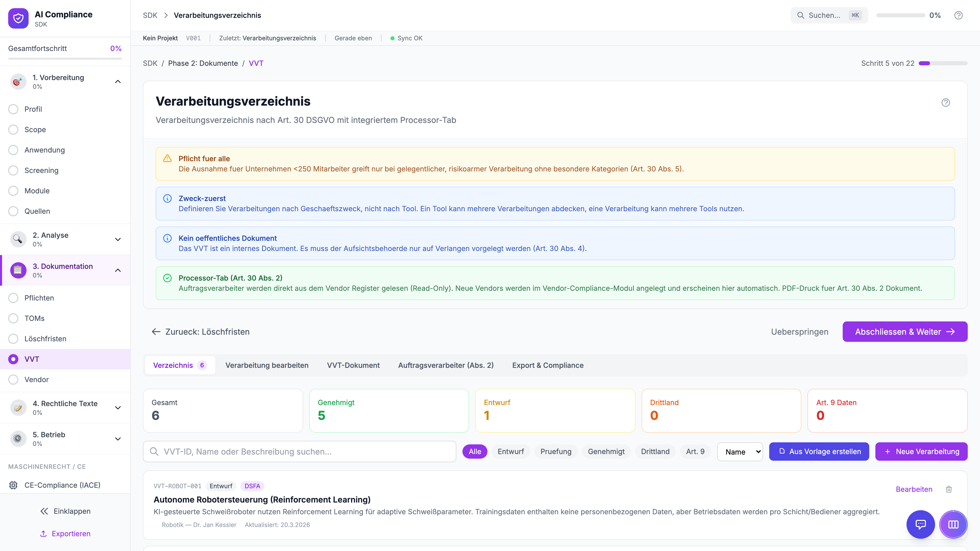The image size is (980, 551).
Task: Click help icon beside Verarbeitungsverzeichnis heading
Action: pos(945,103)
